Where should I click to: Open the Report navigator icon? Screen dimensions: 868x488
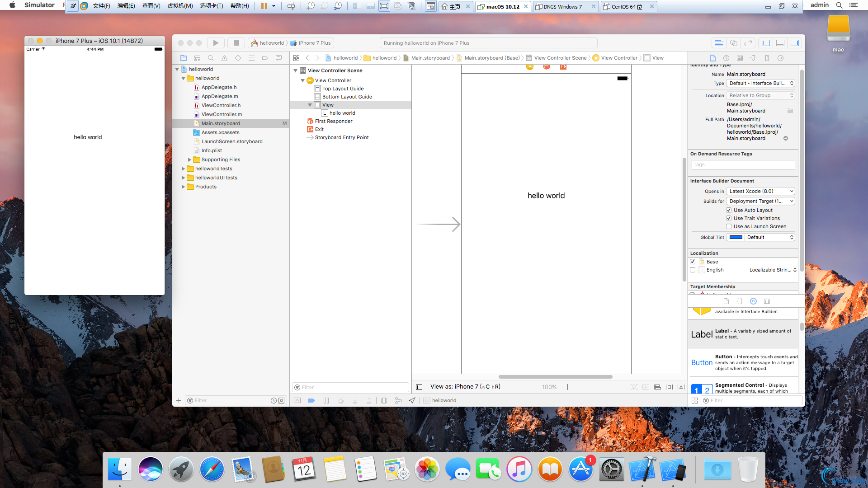[x=278, y=58]
